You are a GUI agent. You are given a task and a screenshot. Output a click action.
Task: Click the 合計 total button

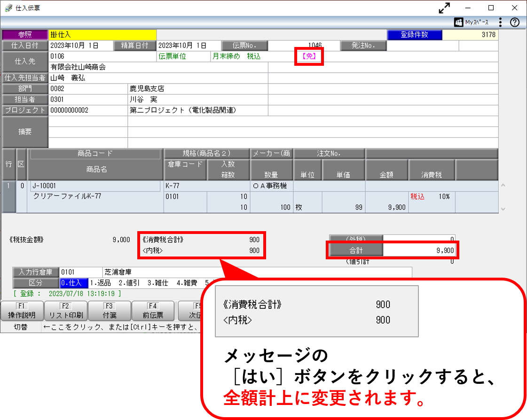click(x=356, y=250)
